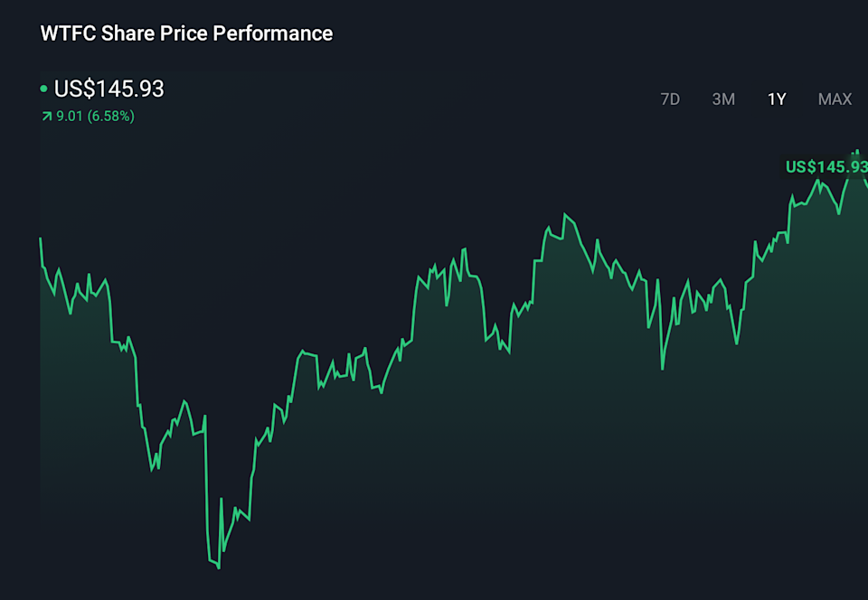868x600 pixels.
Task: Click the small dip left of the chart label
Action: point(839,212)
